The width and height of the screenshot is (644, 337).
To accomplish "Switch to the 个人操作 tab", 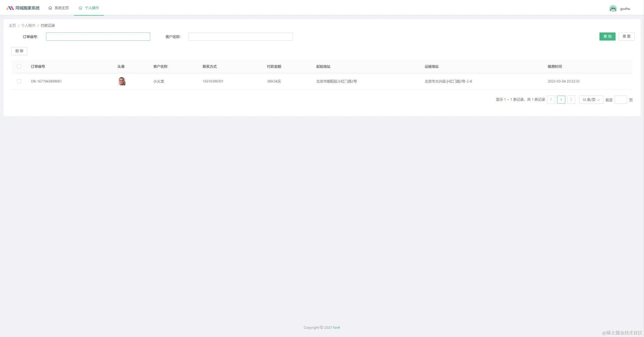I will coord(89,8).
